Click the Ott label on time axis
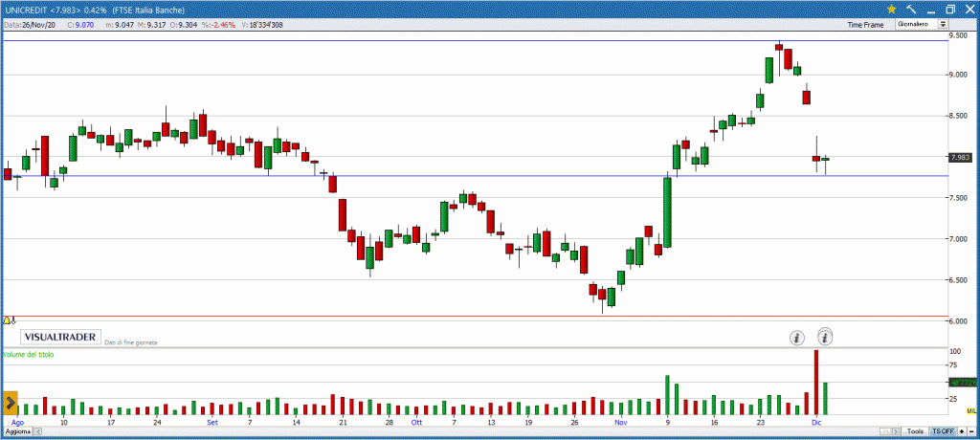Screen dimensions: 980x440 pyautogui.click(x=416, y=423)
